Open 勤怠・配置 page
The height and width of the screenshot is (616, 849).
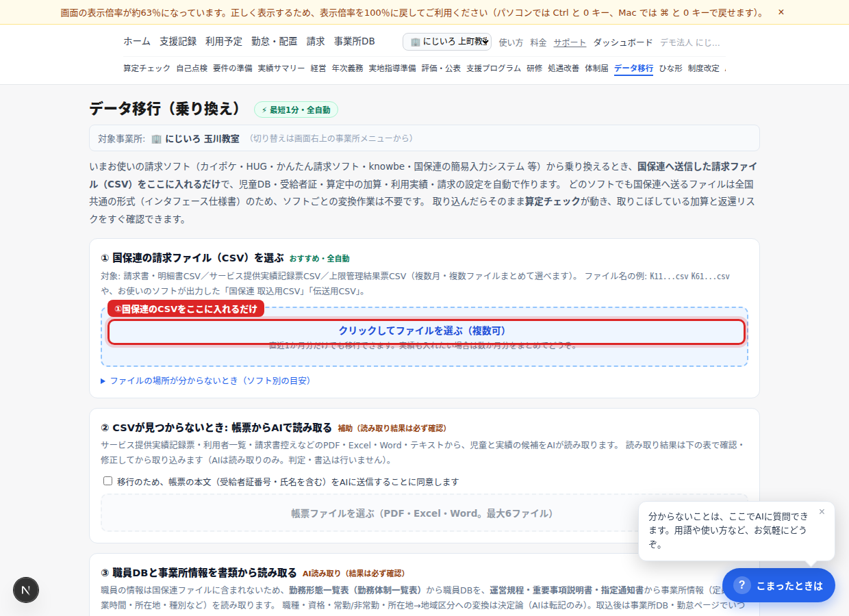point(275,42)
